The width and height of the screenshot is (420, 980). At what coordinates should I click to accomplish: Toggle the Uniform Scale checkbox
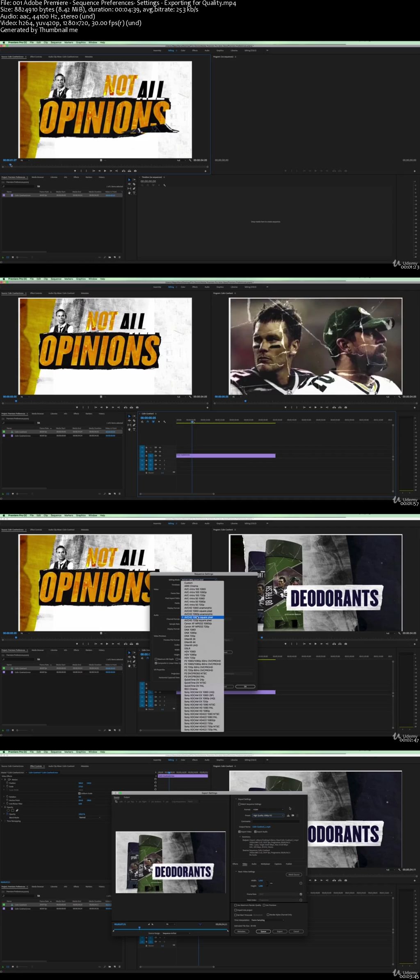pos(79,793)
